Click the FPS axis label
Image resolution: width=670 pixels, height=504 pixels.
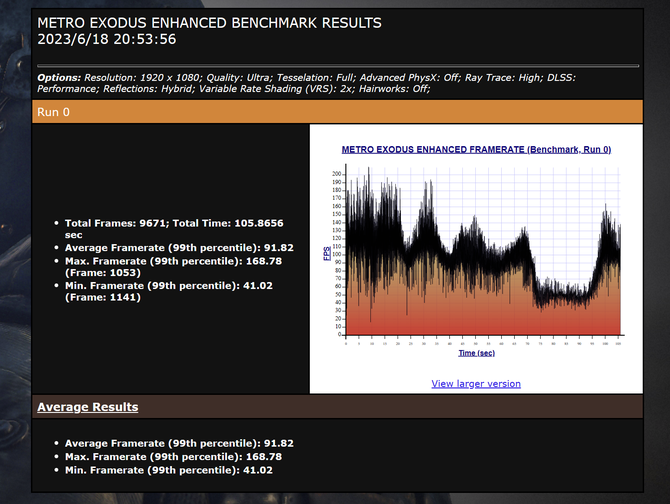327,253
